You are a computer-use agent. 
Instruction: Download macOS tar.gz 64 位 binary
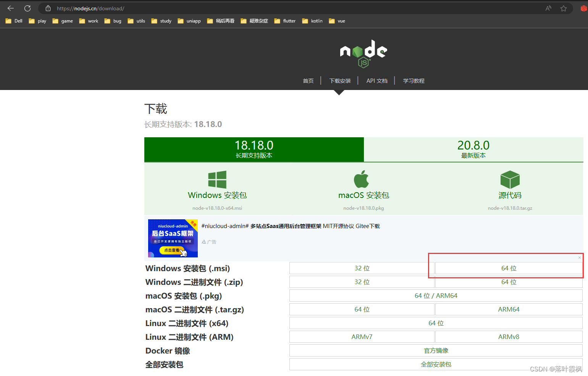click(x=362, y=309)
